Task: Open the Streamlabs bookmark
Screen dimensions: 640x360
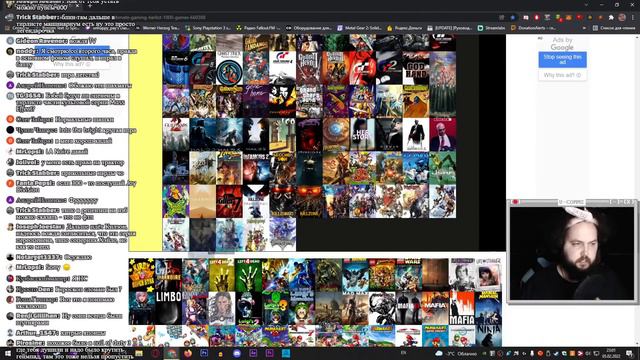Action: click(491, 28)
